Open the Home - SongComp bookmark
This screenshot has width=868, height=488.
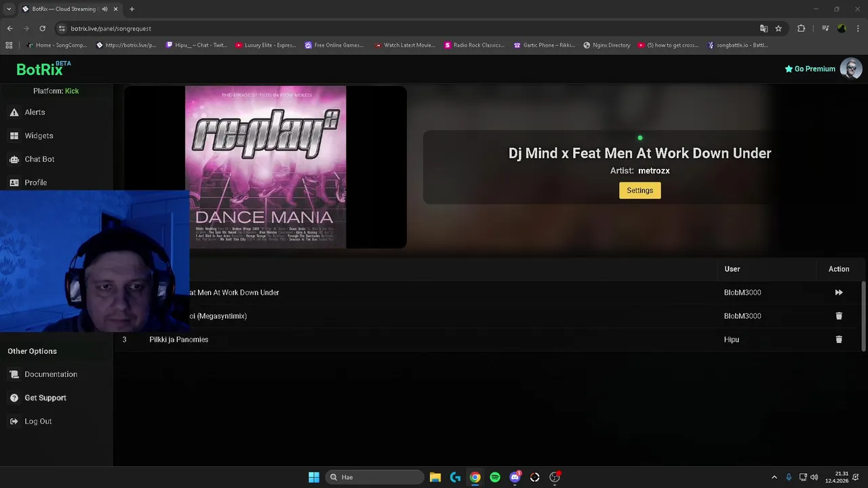(57, 45)
